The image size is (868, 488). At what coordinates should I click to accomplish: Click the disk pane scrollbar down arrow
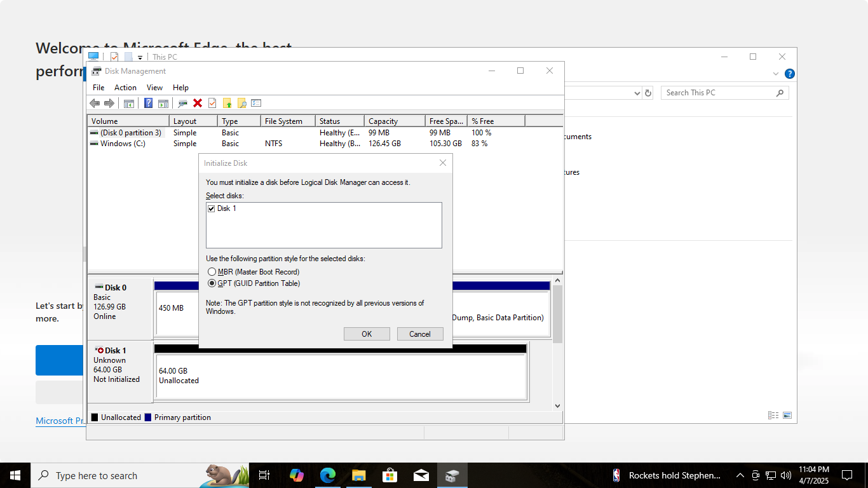557,405
